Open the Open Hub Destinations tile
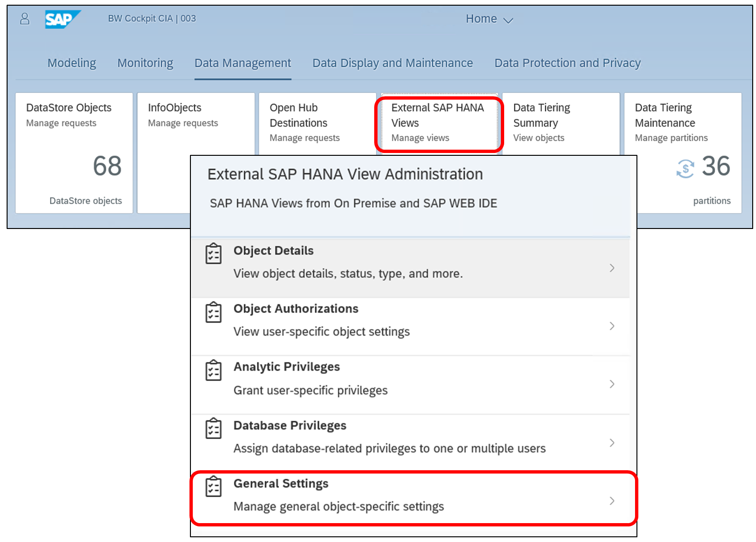The width and height of the screenshot is (756, 542). (x=318, y=124)
